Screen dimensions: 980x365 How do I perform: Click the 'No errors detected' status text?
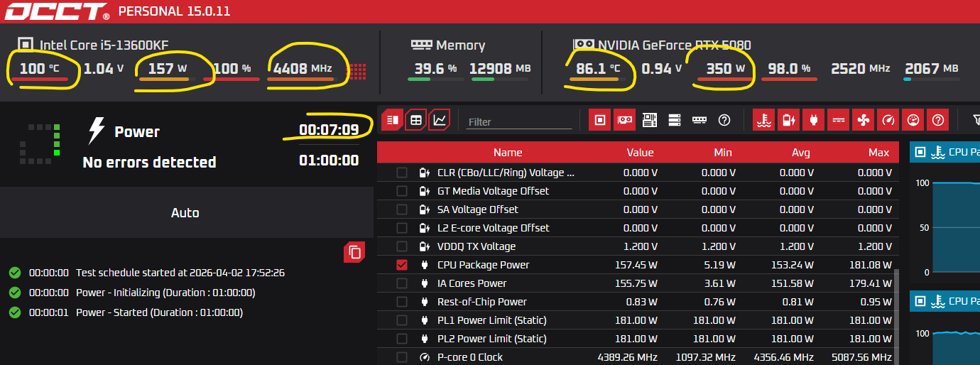[x=149, y=162]
